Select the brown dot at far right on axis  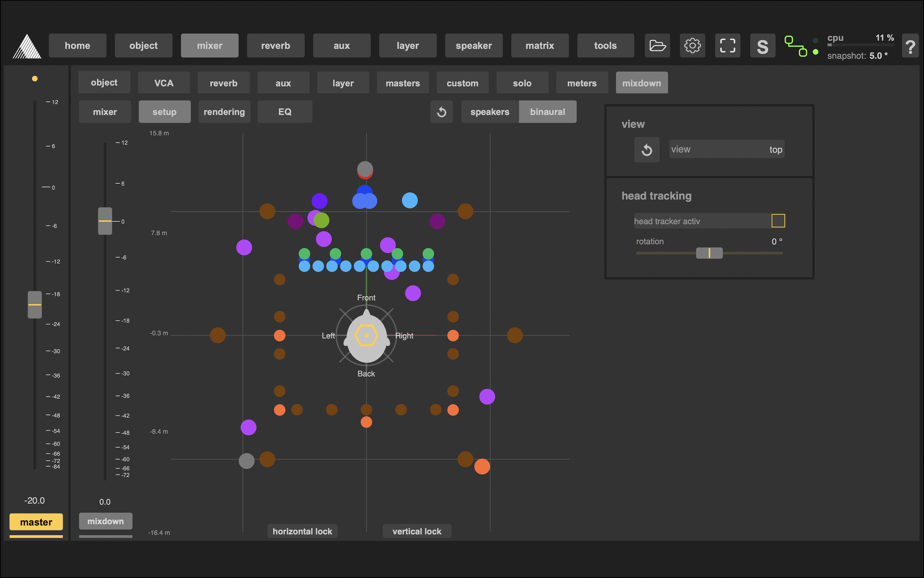pos(515,335)
